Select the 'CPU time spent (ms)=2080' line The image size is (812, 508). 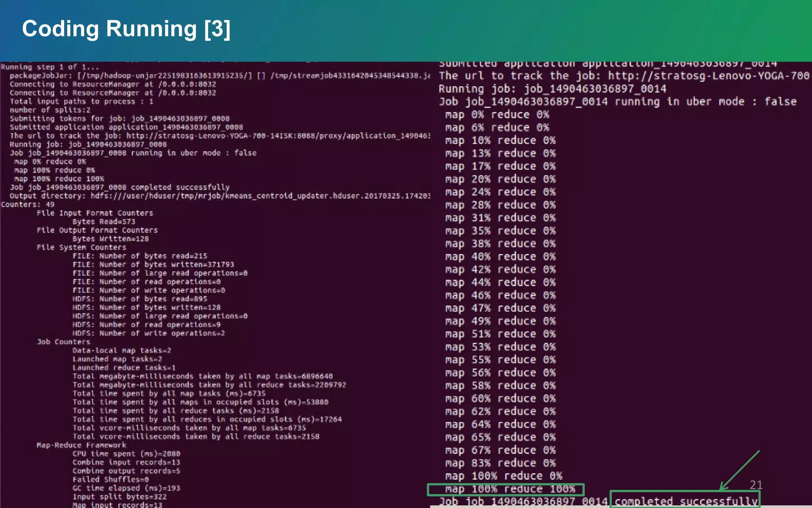pos(126,454)
